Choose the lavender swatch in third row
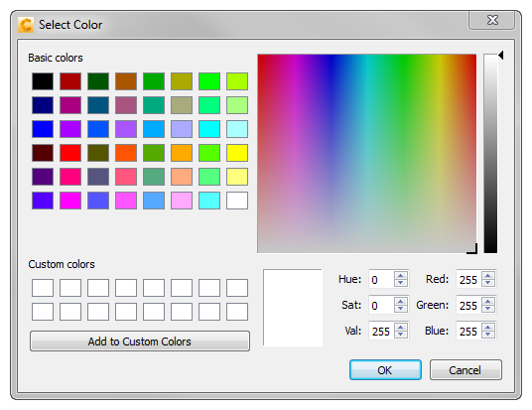Viewport: 532px width, 410px height. [182, 129]
